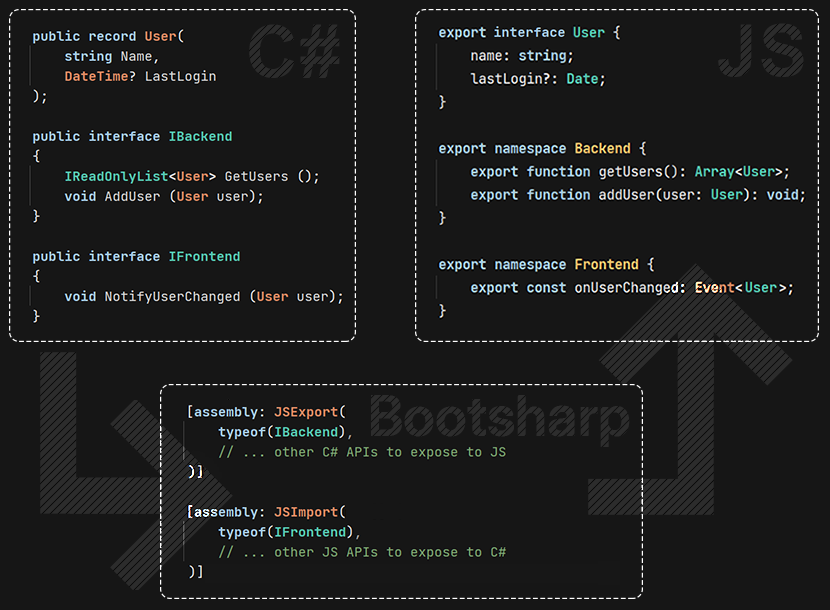Viewport: 830px width, 610px height.
Task: Select the 'export namespace Backend {' line
Action: pos(543,149)
